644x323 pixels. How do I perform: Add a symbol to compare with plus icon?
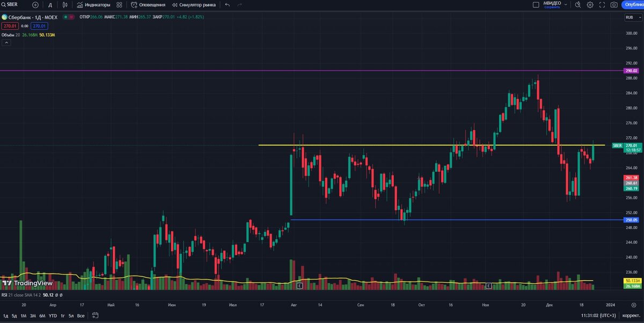[35, 5]
